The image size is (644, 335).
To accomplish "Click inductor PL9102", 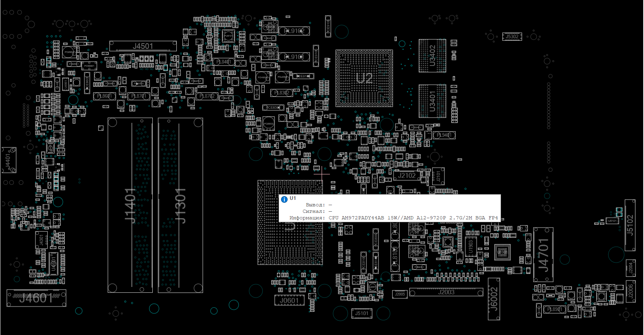I will click(x=294, y=31).
